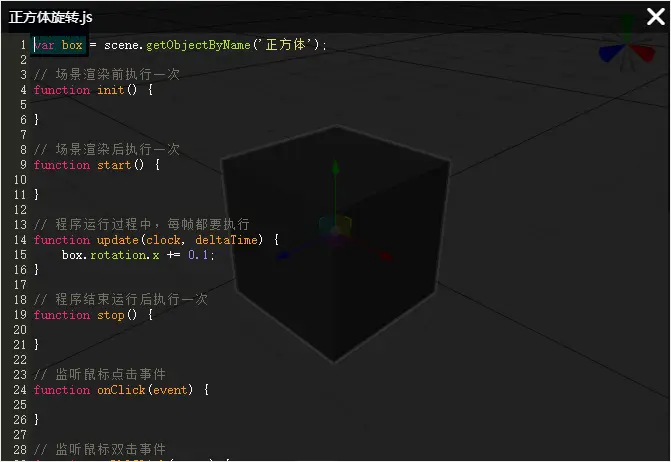671x462 pixels.
Task: Click line number 1 in the gutter
Action: (x=23, y=45)
